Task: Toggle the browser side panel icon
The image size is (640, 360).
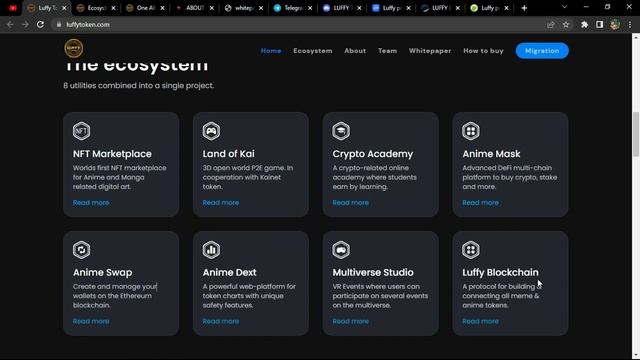Action: coord(599,24)
